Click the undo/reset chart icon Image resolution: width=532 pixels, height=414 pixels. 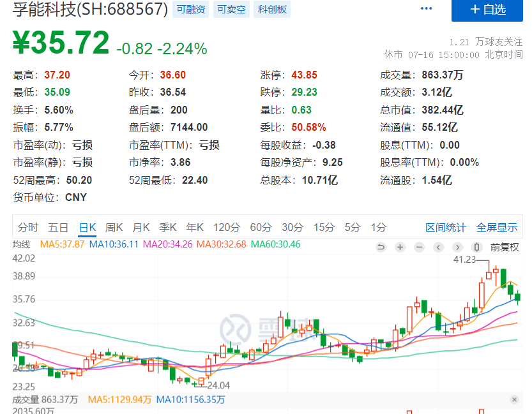coord(381,248)
